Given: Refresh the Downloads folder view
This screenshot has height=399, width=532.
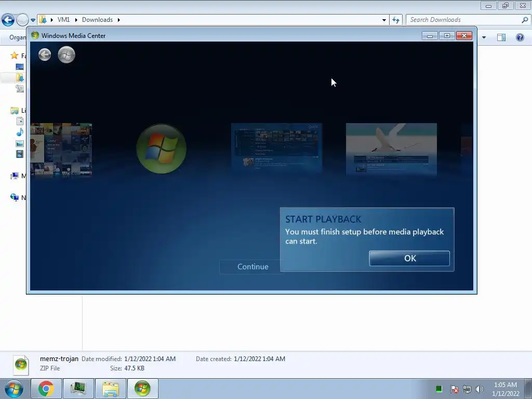Looking at the screenshot, I should [396, 20].
